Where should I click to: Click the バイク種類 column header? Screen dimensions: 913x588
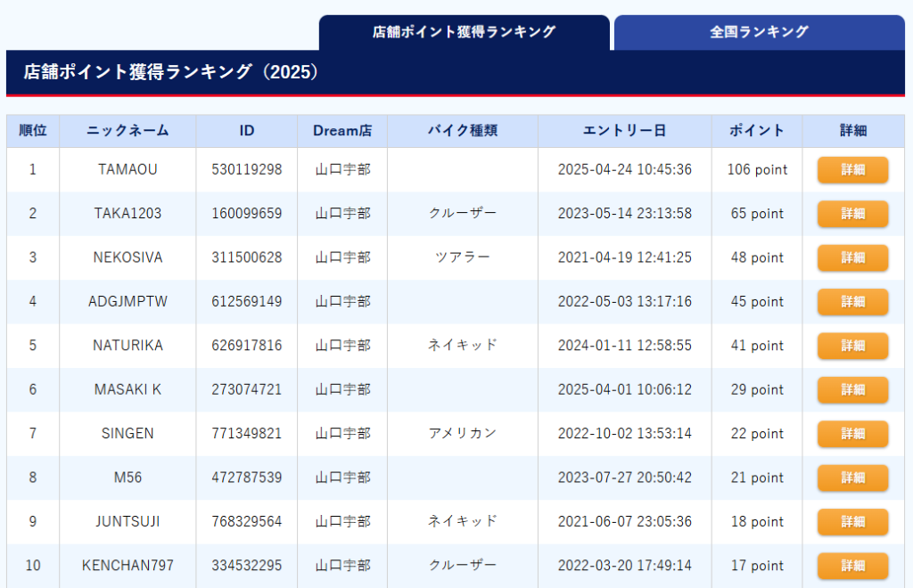[463, 131]
